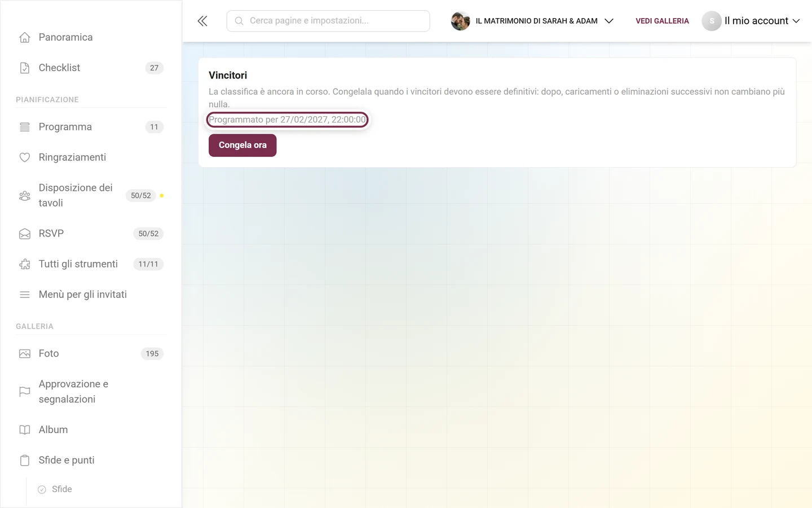Image resolution: width=812 pixels, height=508 pixels.
Task: Click the Programmato per 27/02/2027 text
Action: (288, 120)
